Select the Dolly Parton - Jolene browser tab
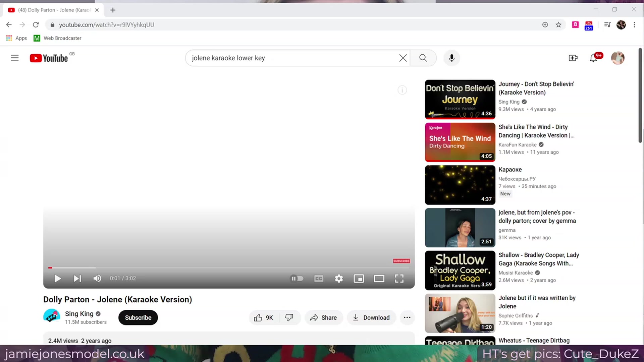 pyautogui.click(x=54, y=10)
